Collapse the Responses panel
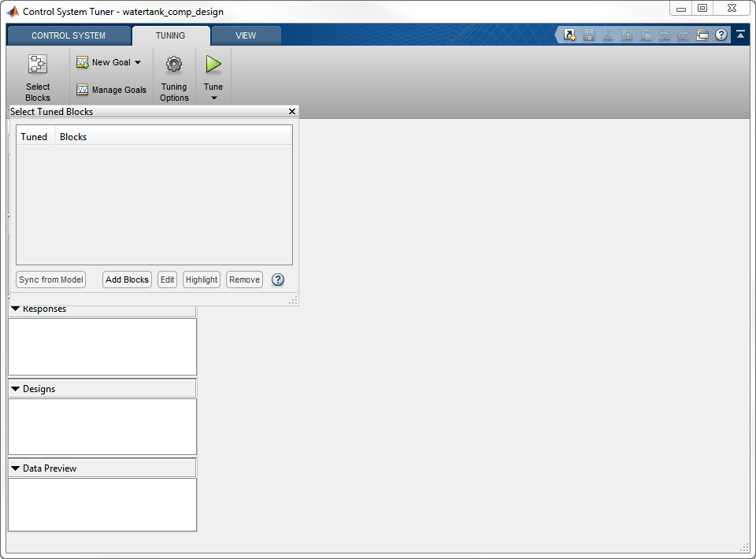 coord(16,309)
